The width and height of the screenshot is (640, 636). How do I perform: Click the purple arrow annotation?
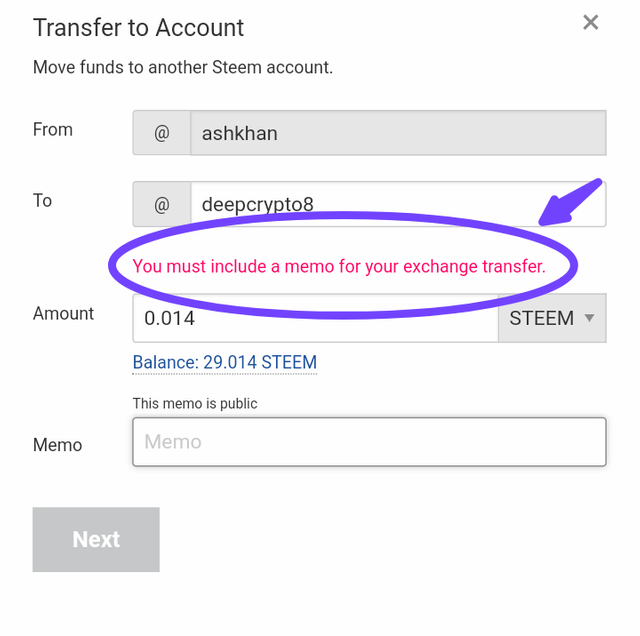point(569,202)
